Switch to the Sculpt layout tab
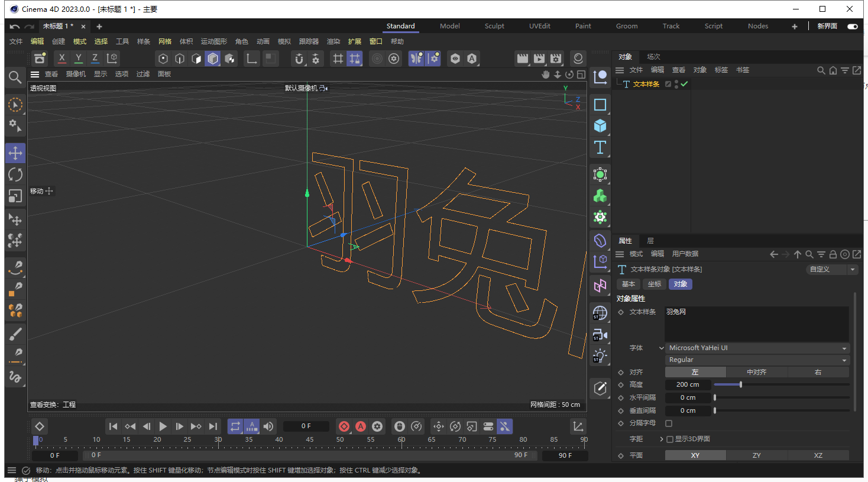The image size is (868, 482). pyautogui.click(x=494, y=26)
